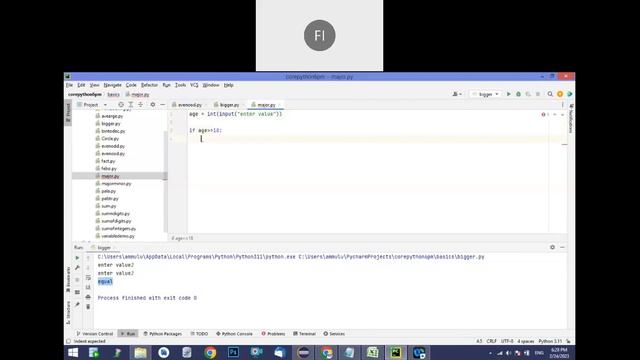The height and width of the screenshot is (360, 640).
Task: Open the Navigate menu
Action: 112,85
